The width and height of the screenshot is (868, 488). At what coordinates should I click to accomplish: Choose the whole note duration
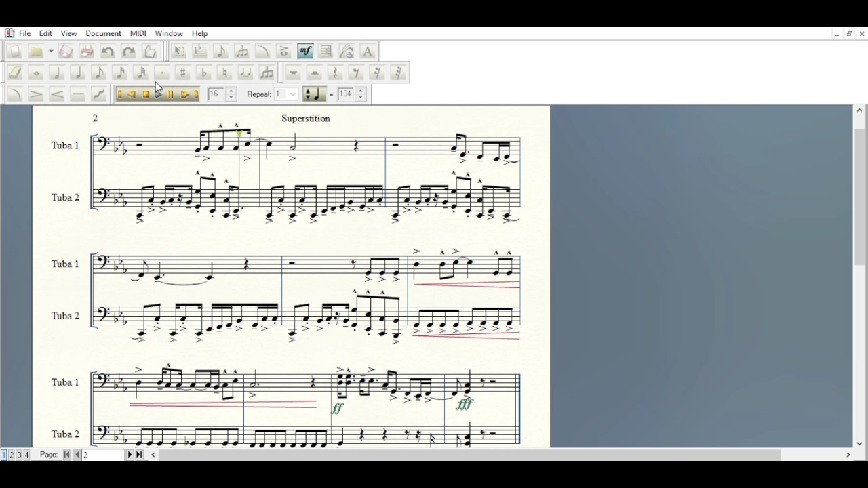pos(36,73)
